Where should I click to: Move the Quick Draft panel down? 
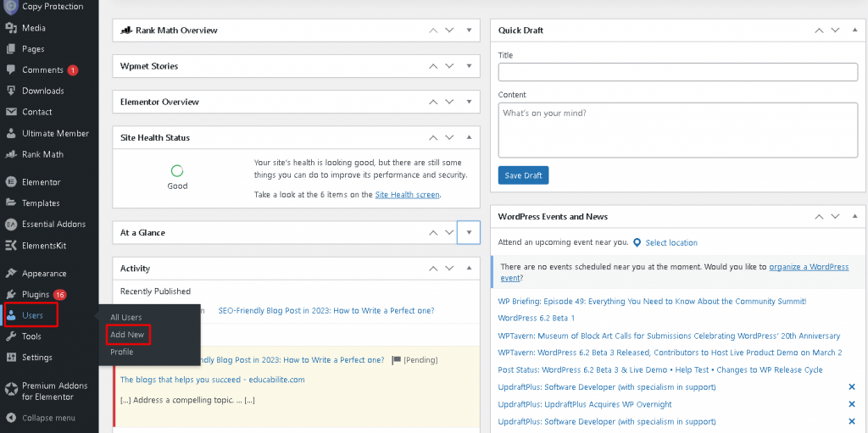[x=837, y=31]
